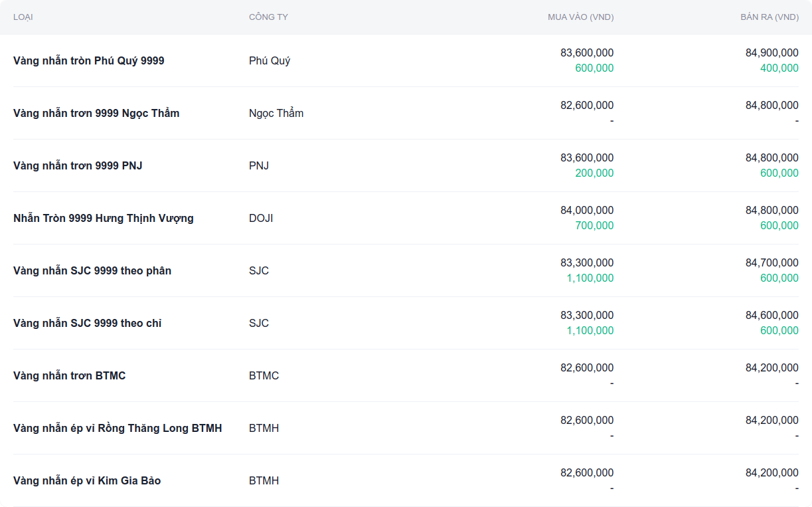Click Vàng nhẫn ép vỉ Kim Gia Bảo

click(x=87, y=480)
